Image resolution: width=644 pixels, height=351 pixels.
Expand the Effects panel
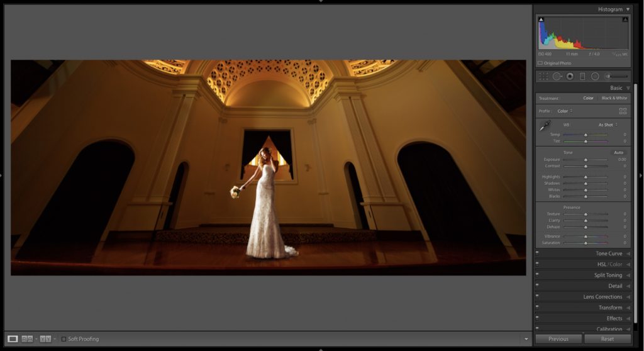pyautogui.click(x=628, y=318)
